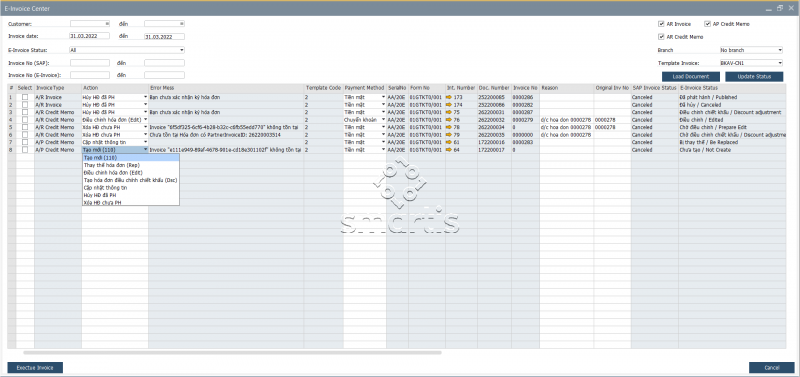Tick the Select checkbox in row 7

(24, 142)
